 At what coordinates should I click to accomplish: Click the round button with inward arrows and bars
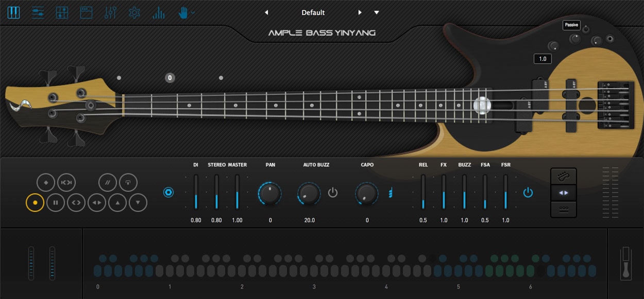coord(66,182)
